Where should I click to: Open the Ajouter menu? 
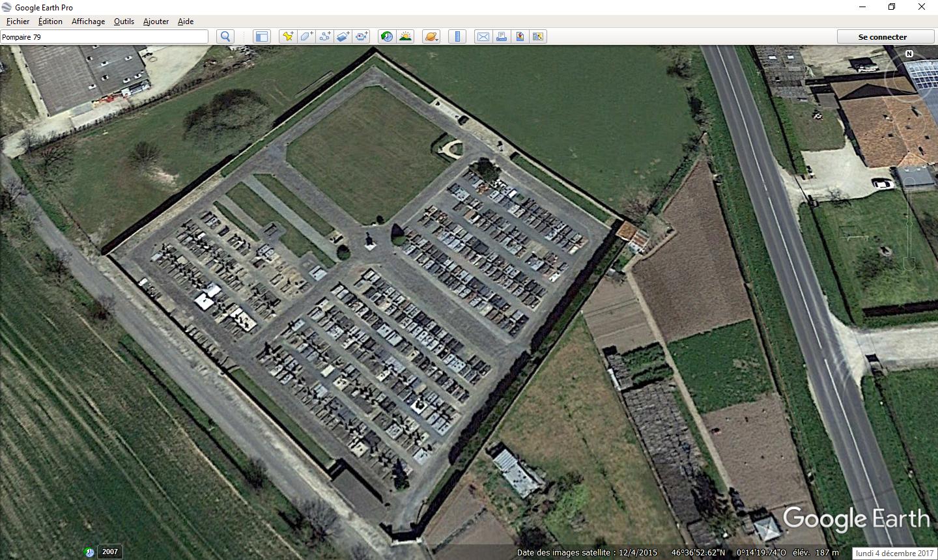(x=156, y=21)
